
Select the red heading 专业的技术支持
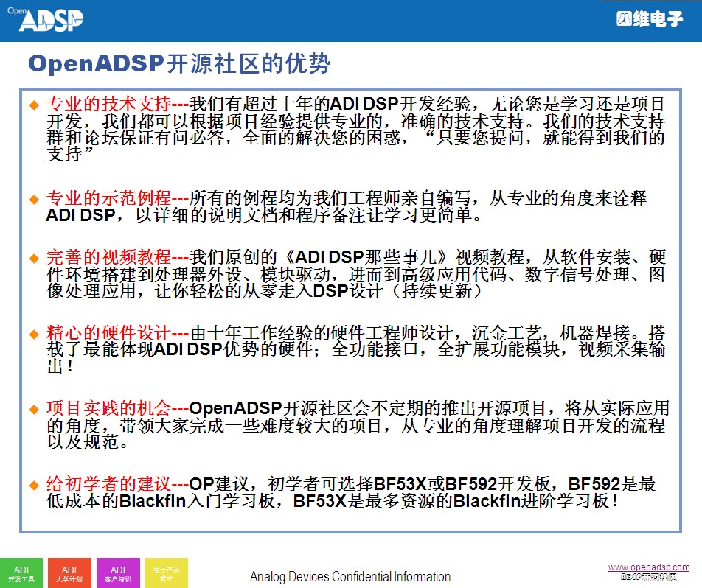[109, 103]
